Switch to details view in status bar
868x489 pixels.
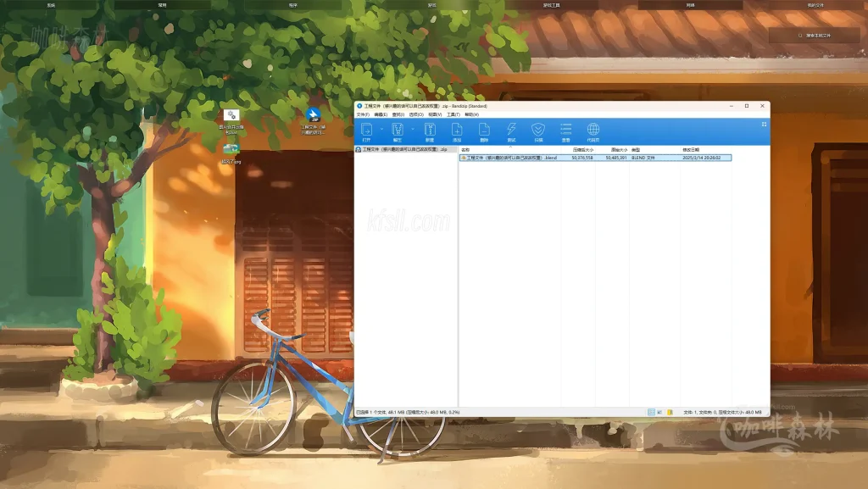tap(651, 412)
